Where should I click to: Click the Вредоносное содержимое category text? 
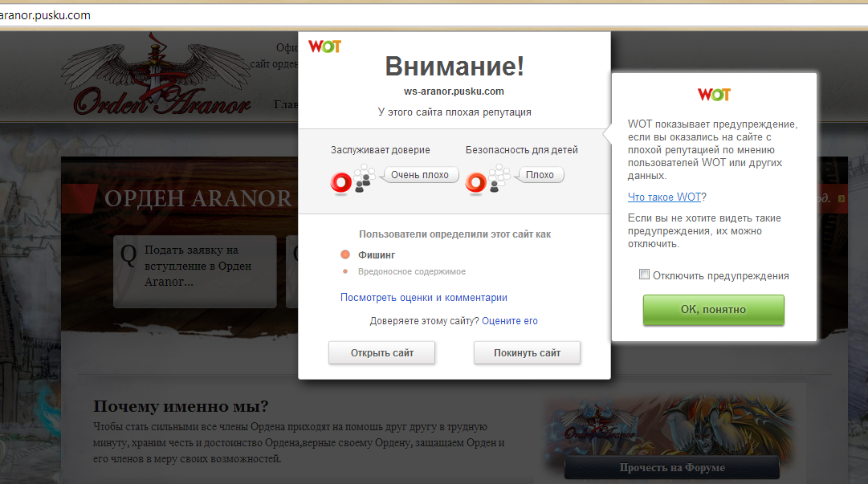click(412, 271)
